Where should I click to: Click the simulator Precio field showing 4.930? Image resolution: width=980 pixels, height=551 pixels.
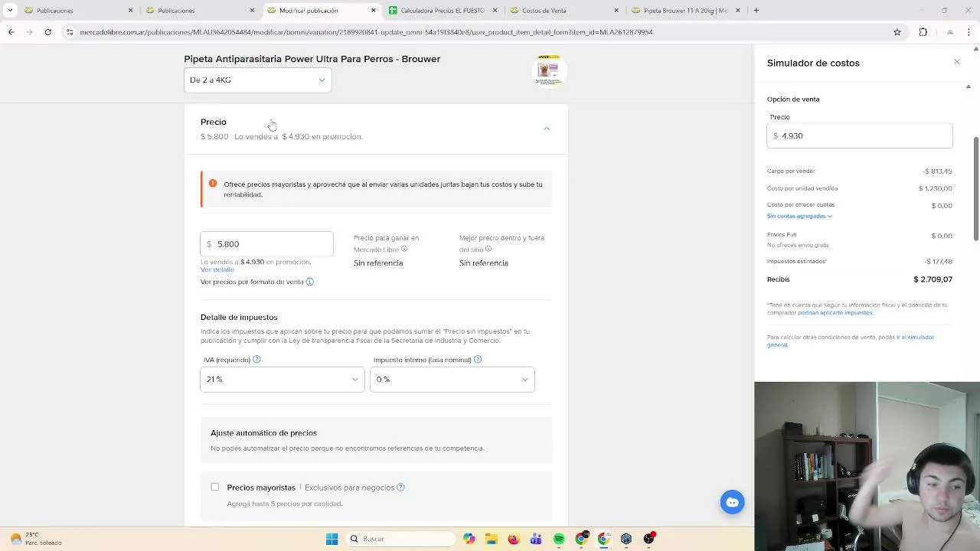(x=859, y=135)
